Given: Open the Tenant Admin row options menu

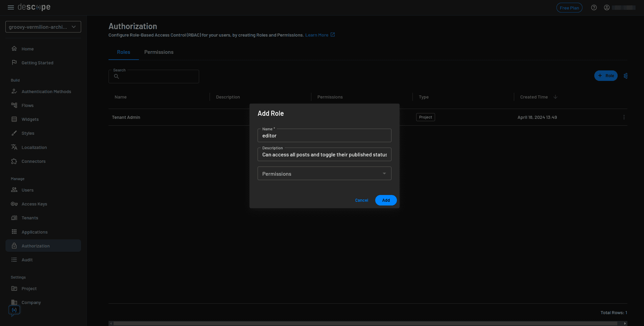Looking at the screenshot, I should coord(624,117).
